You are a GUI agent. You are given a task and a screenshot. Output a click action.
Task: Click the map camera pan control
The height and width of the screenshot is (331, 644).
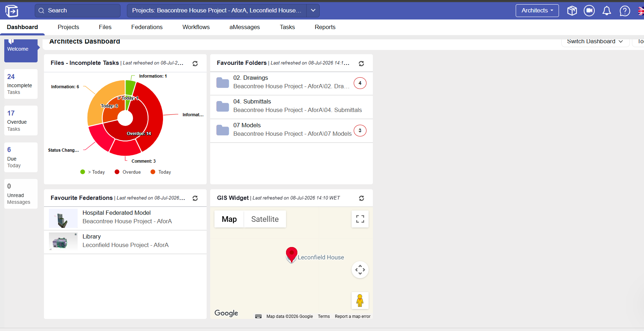coord(360,270)
